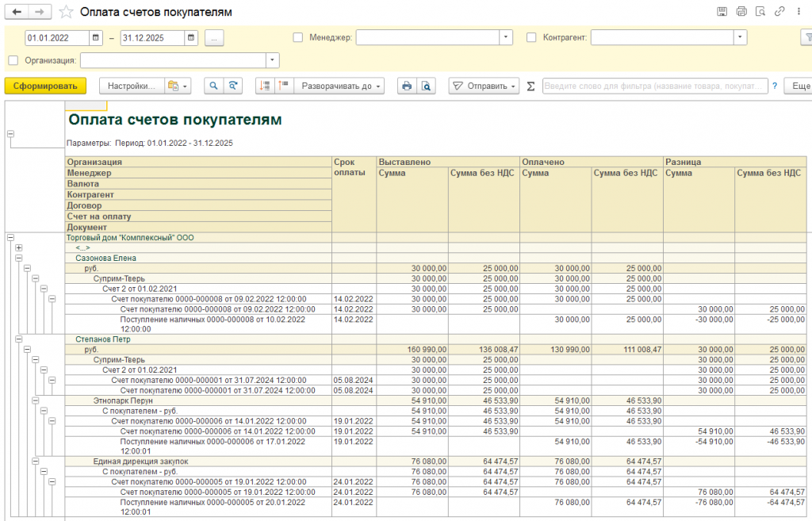The width and height of the screenshot is (812, 521).
Task: Open print preview icon next to printer
Action: (x=427, y=86)
